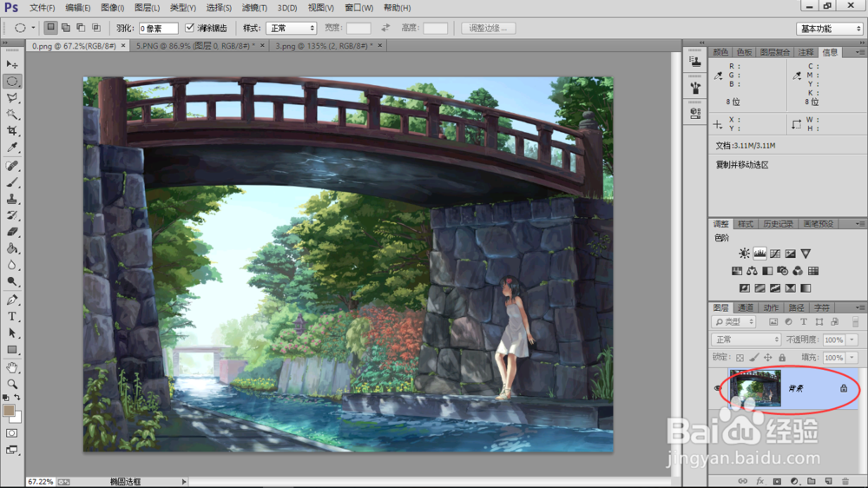Toggle the anti-alias checkbox

(190, 28)
